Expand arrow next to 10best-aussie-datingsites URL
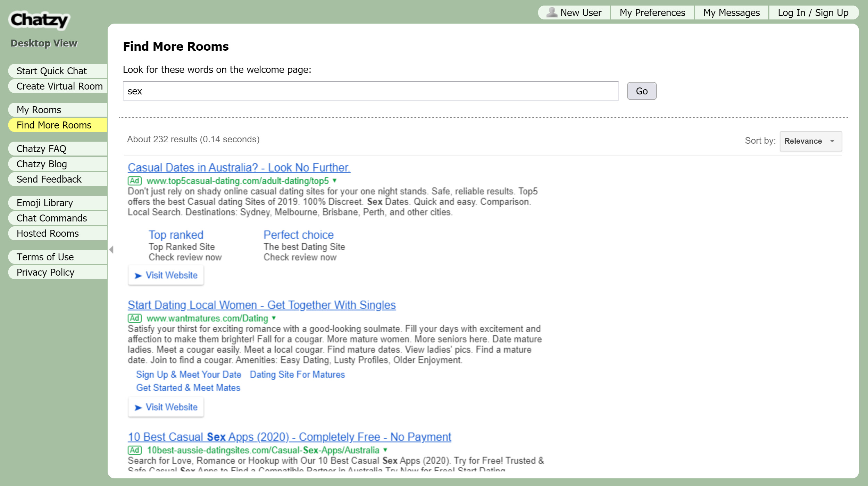Screen dimensions: 868x486 pos(385,450)
